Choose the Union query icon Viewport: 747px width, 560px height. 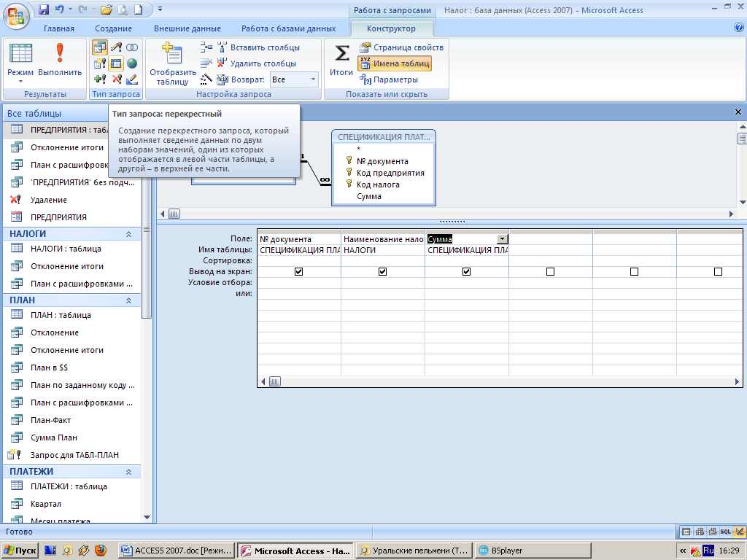pos(132,47)
